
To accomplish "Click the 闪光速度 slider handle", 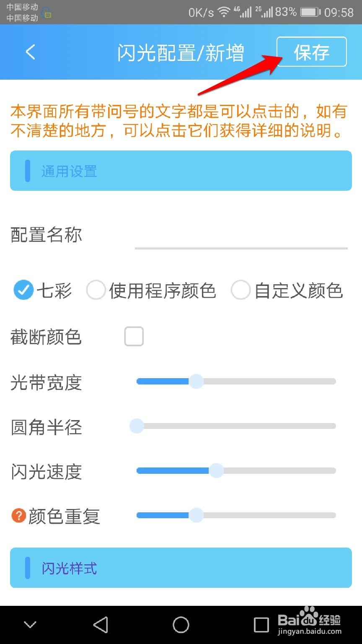I will 216,471.
